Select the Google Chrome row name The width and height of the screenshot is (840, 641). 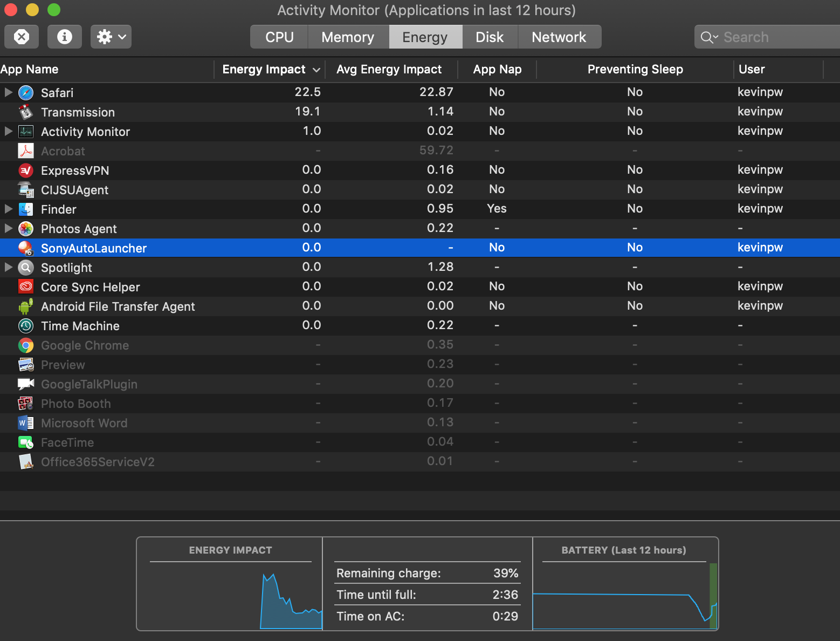coord(85,345)
